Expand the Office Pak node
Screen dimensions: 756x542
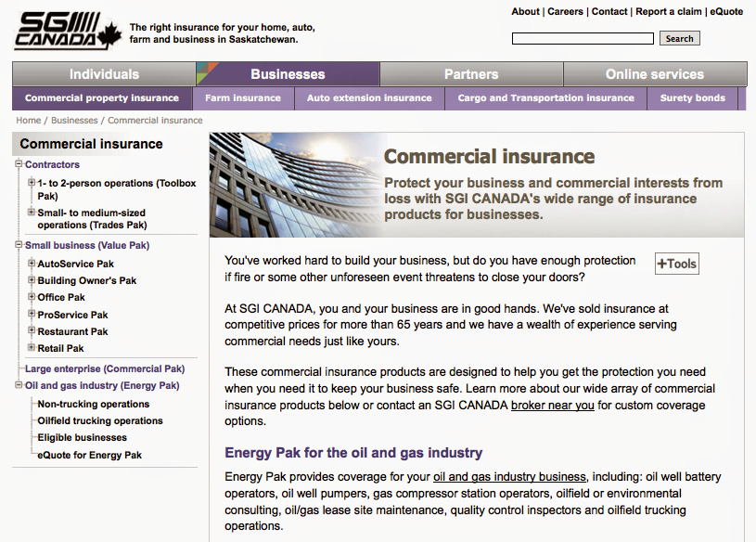click(x=32, y=297)
